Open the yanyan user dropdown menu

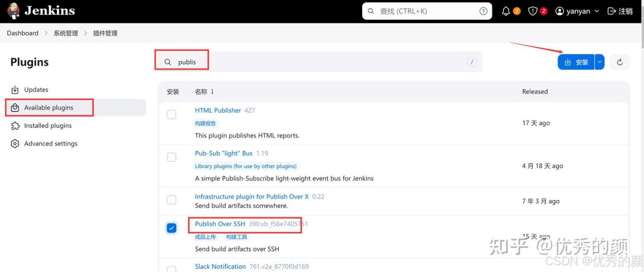577,11
